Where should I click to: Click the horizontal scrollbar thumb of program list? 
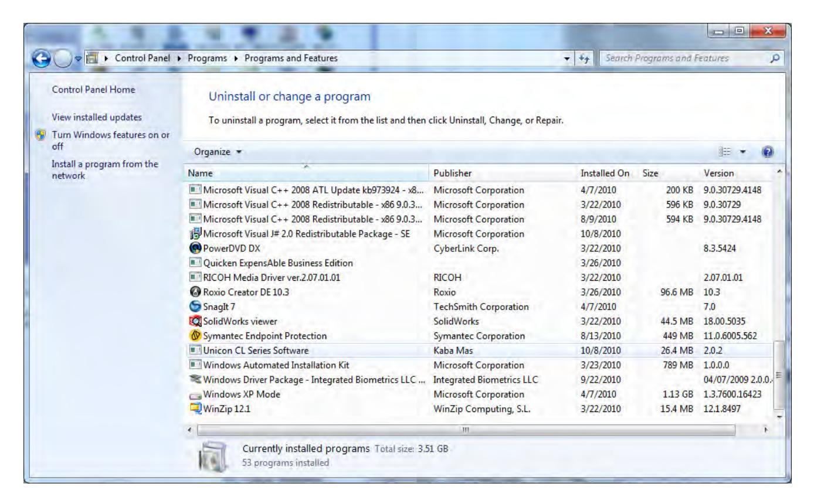[466, 429]
